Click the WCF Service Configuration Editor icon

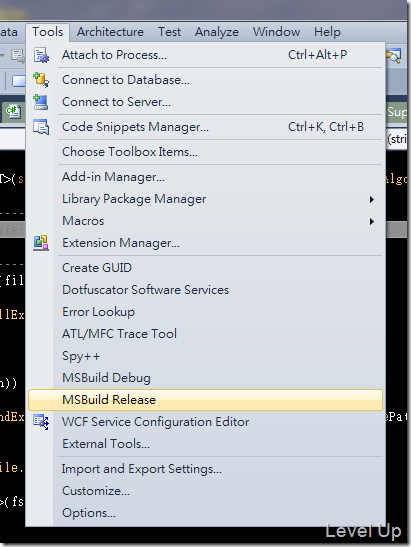click(41, 422)
